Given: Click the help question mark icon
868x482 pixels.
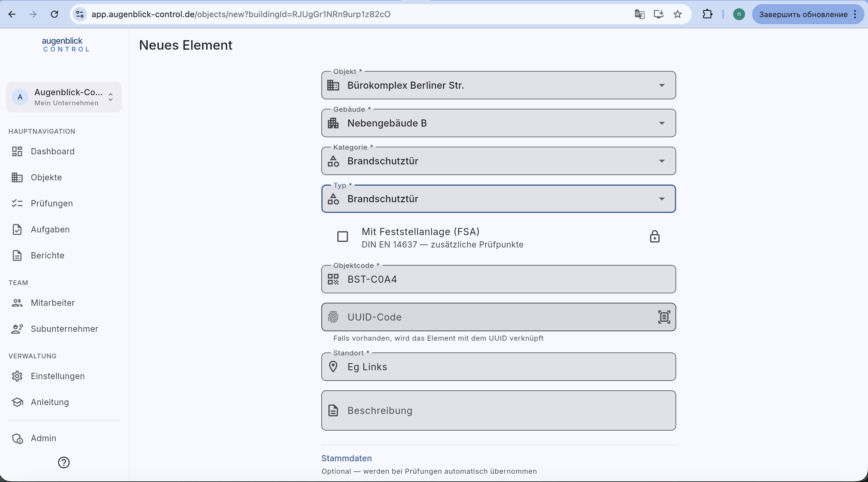Looking at the screenshot, I should tap(64, 462).
